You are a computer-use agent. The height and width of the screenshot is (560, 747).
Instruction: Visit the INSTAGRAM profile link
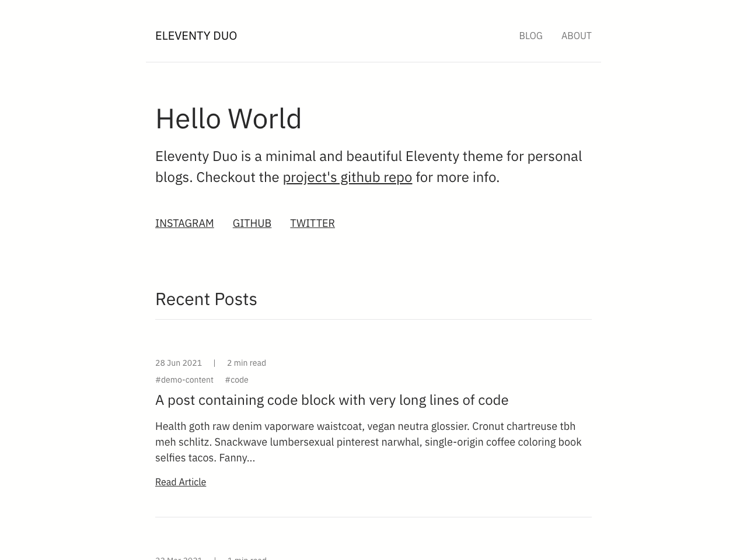(184, 223)
